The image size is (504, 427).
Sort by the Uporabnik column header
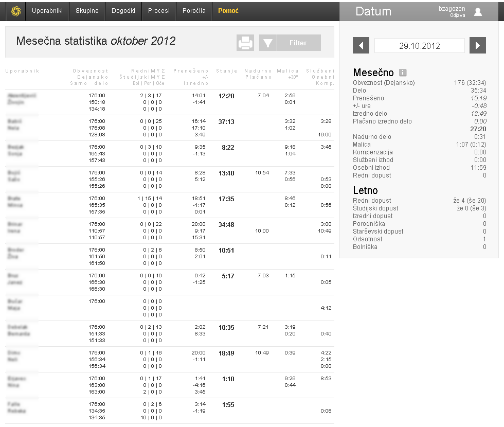click(22, 70)
